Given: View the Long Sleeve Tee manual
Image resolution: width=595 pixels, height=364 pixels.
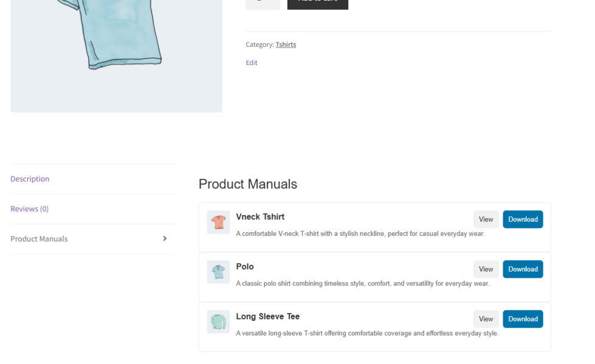Looking at the screenshot, I should [x=486, y=319].
